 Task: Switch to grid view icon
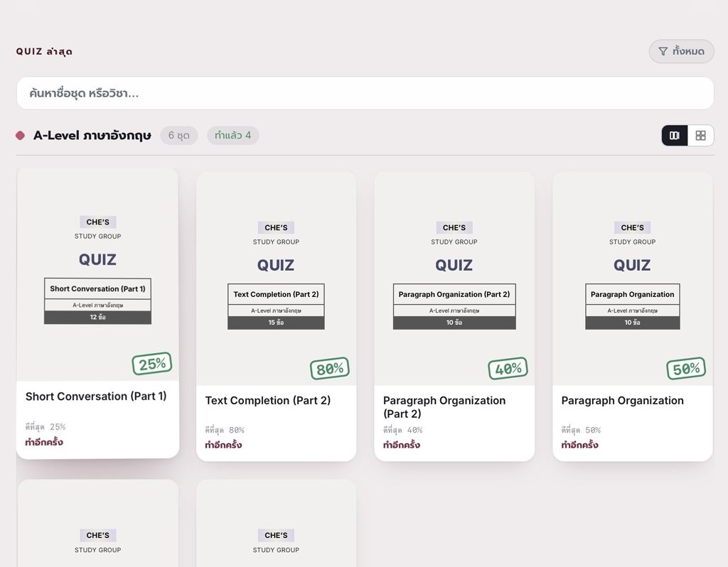[700, 136]
